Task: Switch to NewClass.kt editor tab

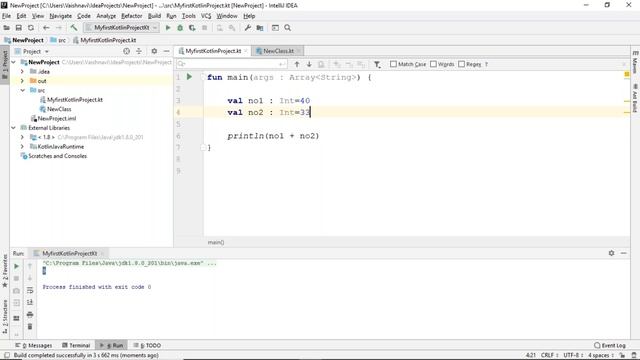Action: pyautogui.click(x=278, y=51)
